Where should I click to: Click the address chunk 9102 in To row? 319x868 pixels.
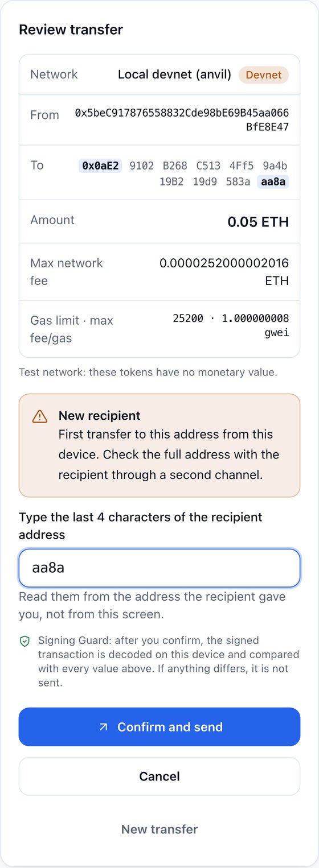click(142, 166)
